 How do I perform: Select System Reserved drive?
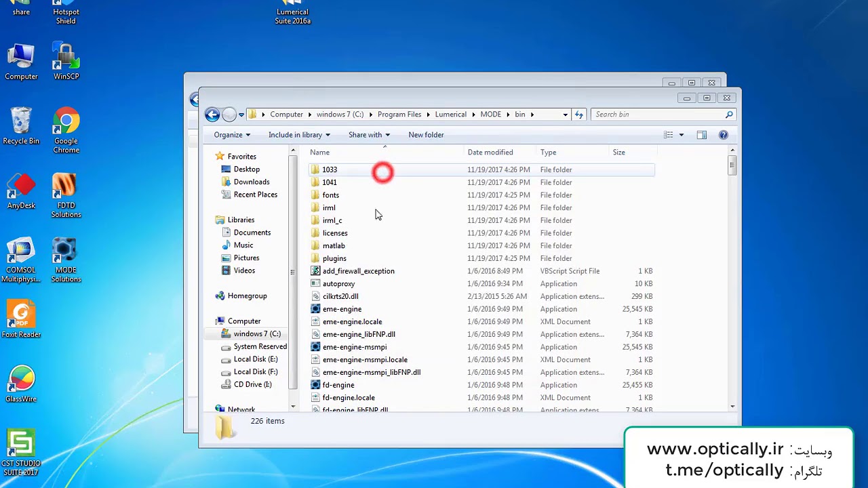[x=260, y=346]
